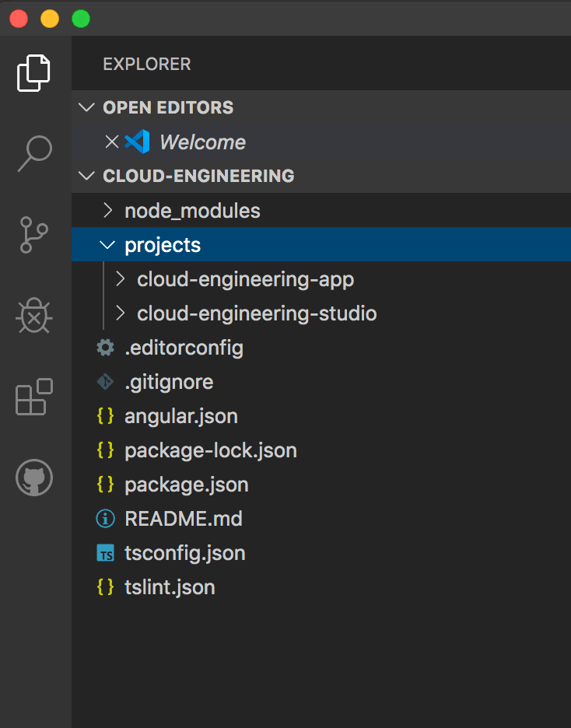The image size is (571, 728).
Task: Open the .editorconfig file
Action: [x=184, y=348]
